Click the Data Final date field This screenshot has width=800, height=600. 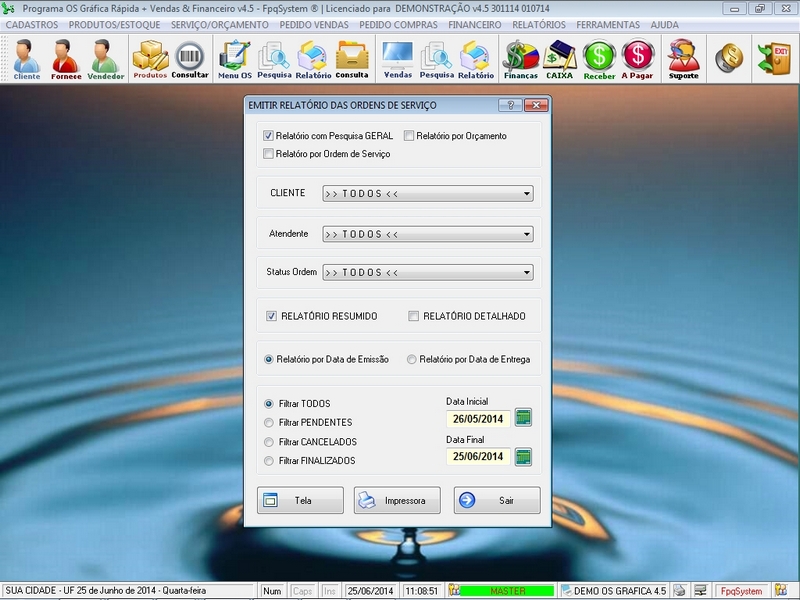478,457
